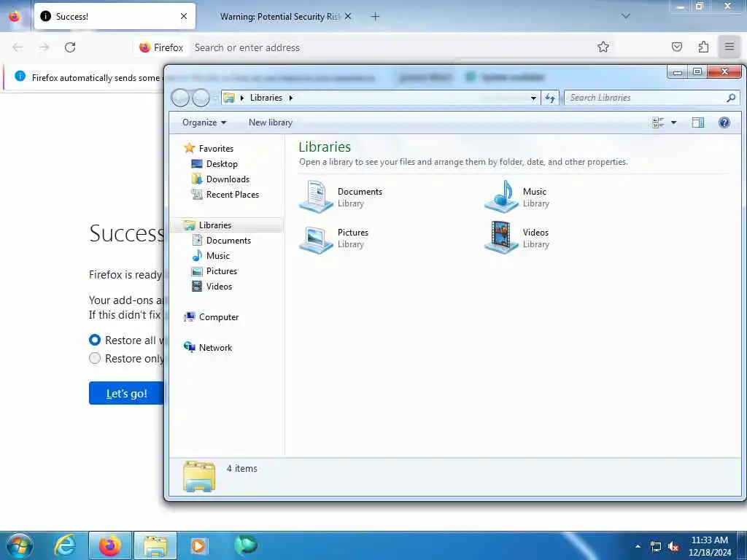
Task: Click the Search Libraries field
Action: pos(646,98)
